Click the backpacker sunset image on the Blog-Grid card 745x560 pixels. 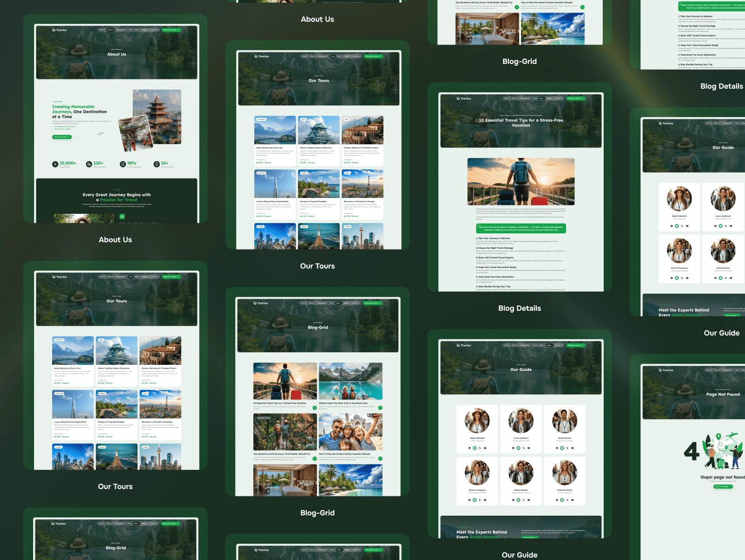tap(285, 381)
